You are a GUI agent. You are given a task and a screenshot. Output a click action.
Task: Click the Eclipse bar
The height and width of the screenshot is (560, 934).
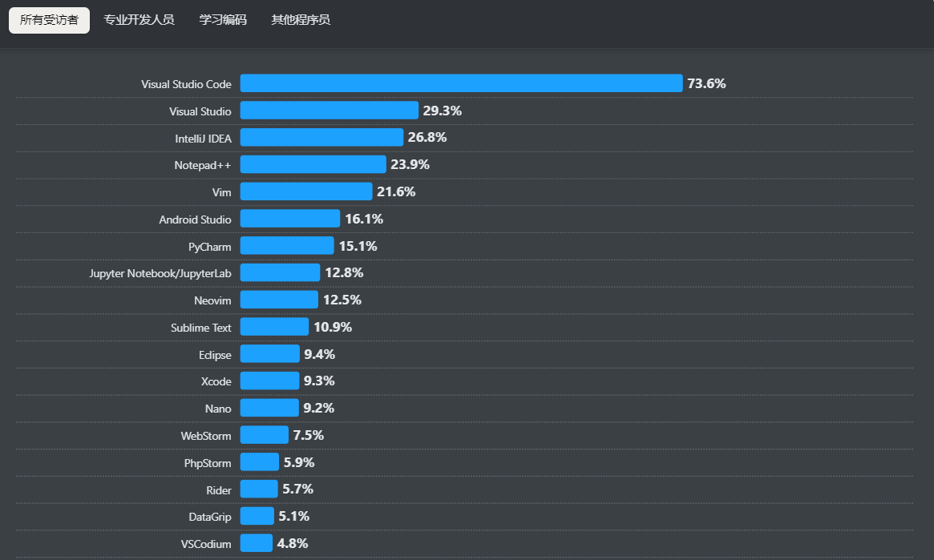coord(269,354)
